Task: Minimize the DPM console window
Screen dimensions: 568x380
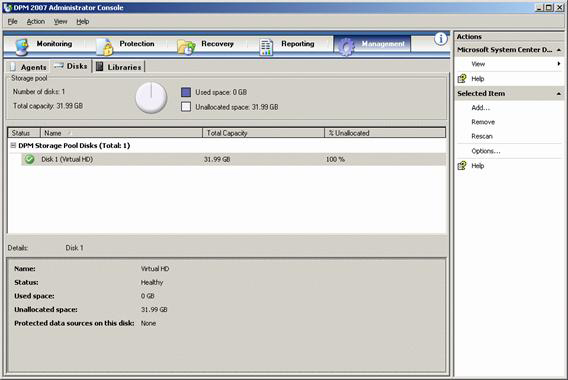Action: coord(540,7)
